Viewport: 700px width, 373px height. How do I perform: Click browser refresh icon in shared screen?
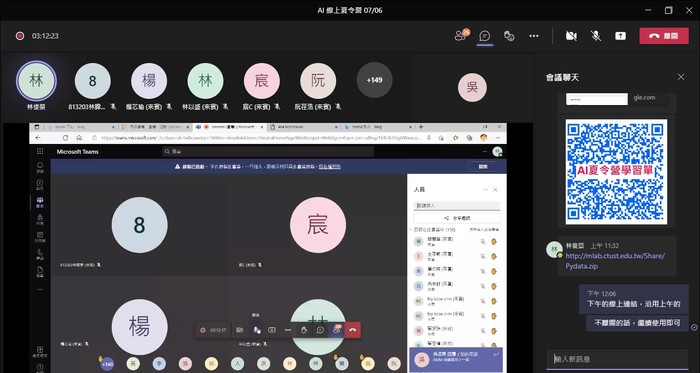[65, 138]
